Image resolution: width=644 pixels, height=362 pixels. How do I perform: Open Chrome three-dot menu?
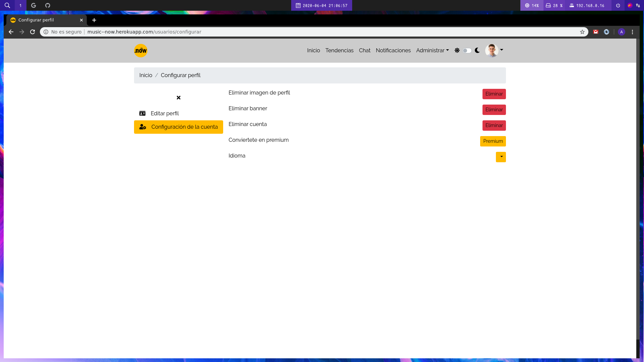coord(633,32)
